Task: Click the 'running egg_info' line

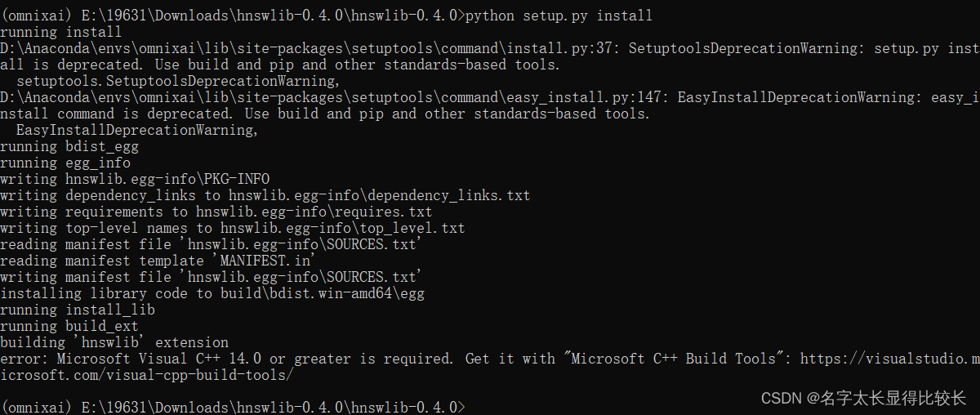Action: tap(65, 163)
